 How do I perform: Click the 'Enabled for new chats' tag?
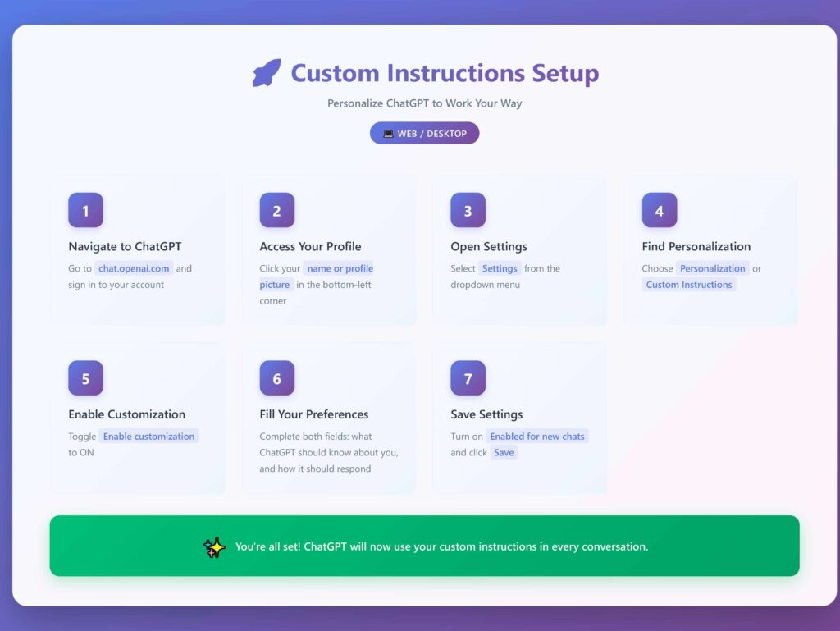coord(537,437)
